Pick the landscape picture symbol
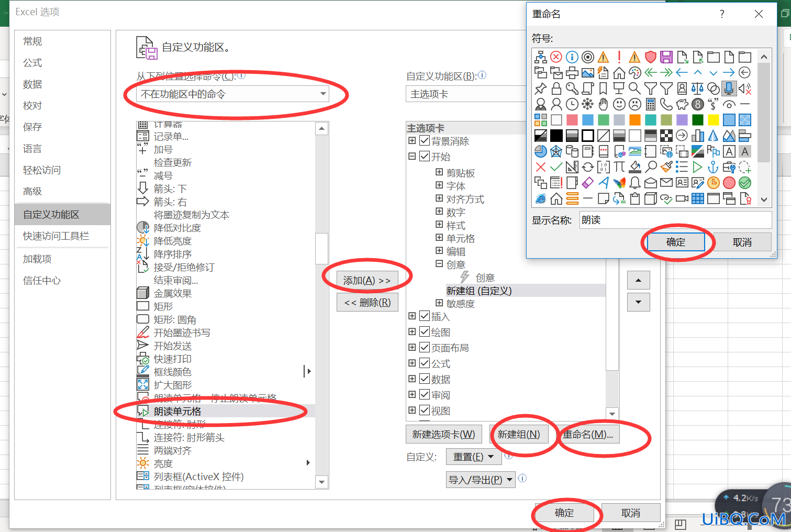Screen dimensions: 791x532 (588, 73)
